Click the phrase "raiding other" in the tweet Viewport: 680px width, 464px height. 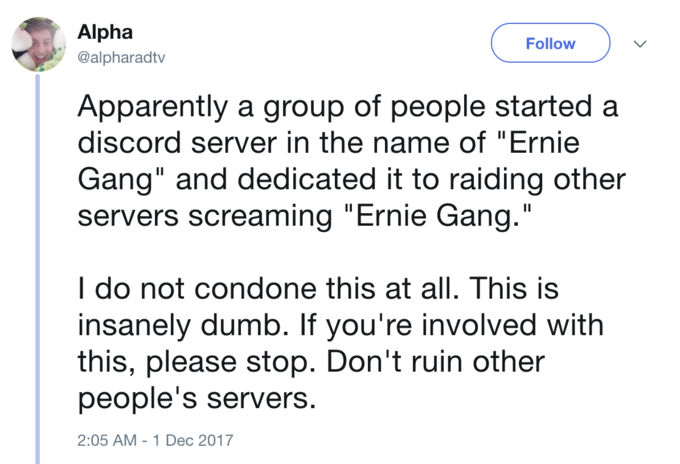click(x=537, y=179)
